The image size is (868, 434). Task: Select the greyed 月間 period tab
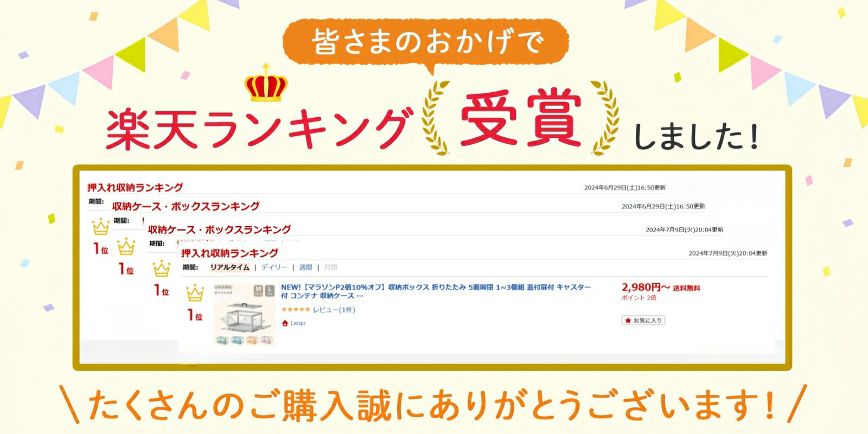(x=330, y=267)
